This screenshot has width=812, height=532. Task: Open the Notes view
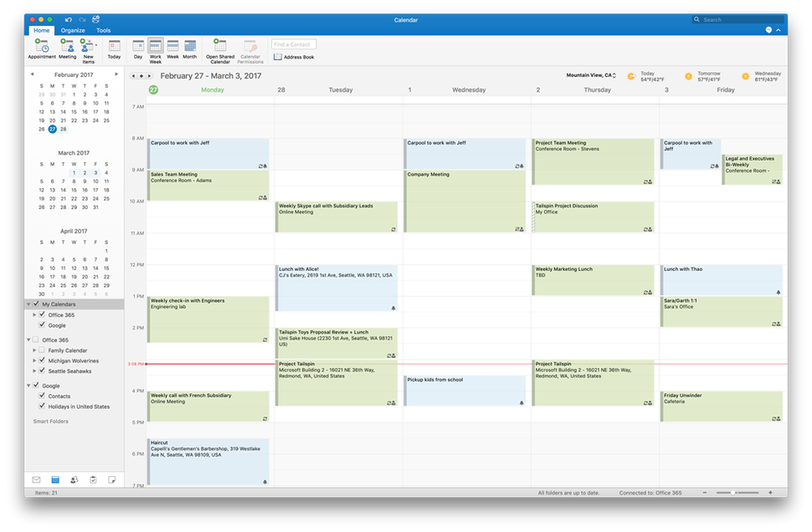click(113, 479)
